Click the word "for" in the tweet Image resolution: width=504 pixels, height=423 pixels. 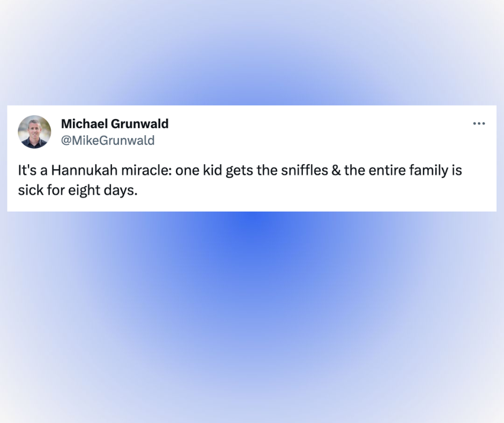tap(53, 191)
